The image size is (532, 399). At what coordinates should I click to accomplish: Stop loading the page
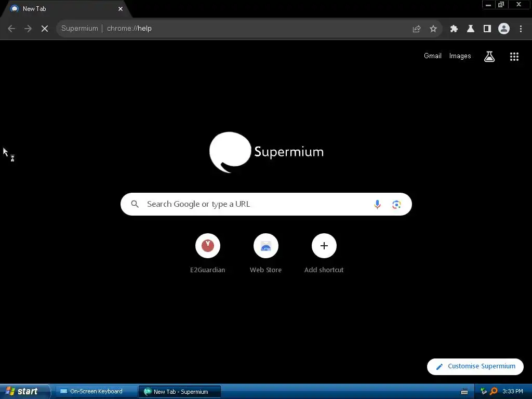[45, 29]
